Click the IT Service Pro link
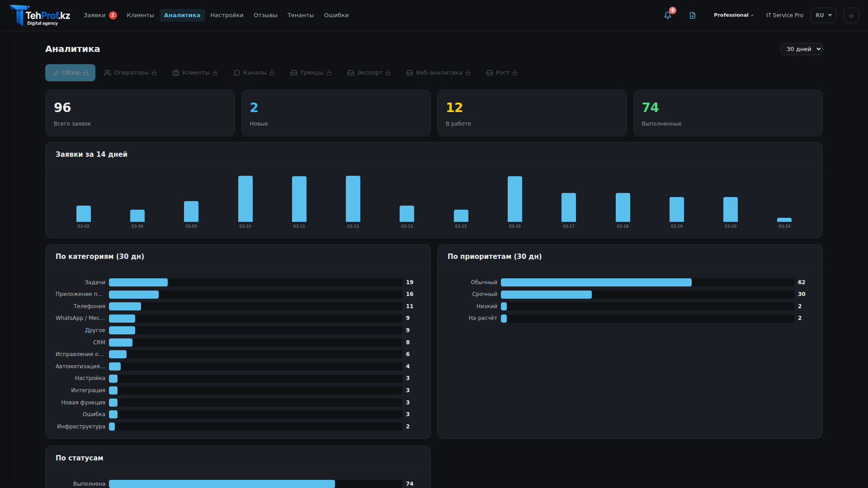This screenshot has height=488, width=868. [784, 15]
